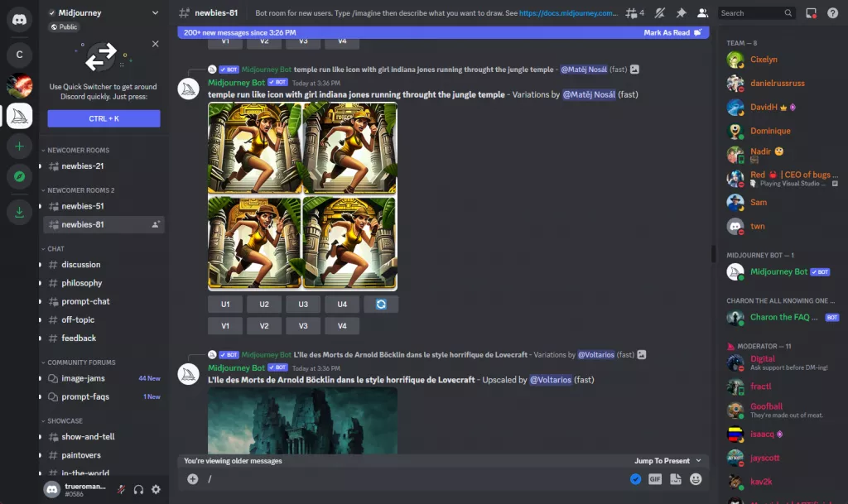Image resolution: width=848 pixels, height=504 pixels.
Task: Open the emoji picker
Action: coord(696,478)
